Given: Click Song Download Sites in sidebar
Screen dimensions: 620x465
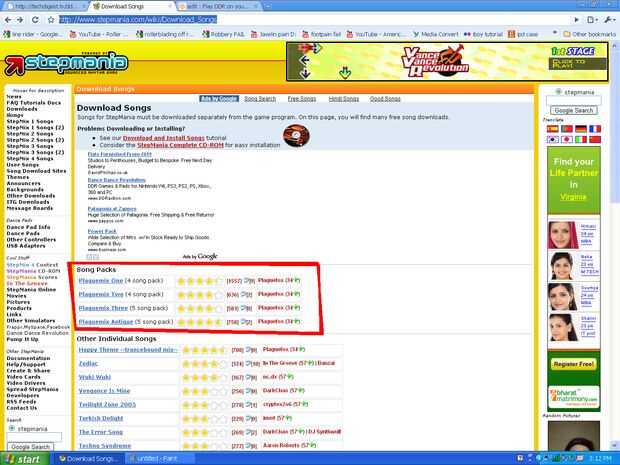Looking at the screenshot, I should [x=36, y=171].
